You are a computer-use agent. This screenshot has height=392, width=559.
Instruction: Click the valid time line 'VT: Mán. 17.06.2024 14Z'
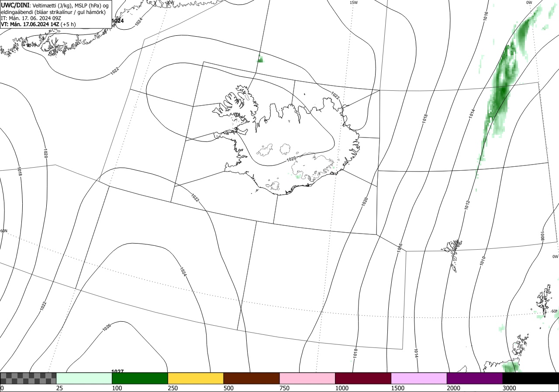30,24
